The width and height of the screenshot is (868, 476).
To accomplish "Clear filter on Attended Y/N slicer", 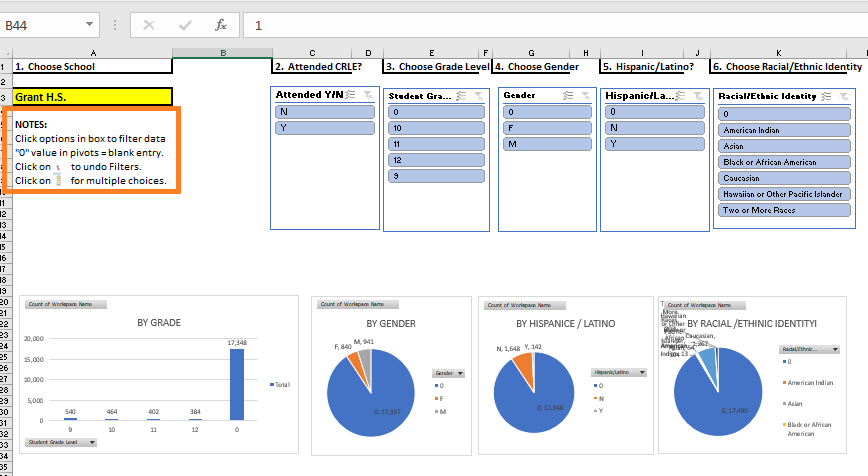I will tap(368, 95).
